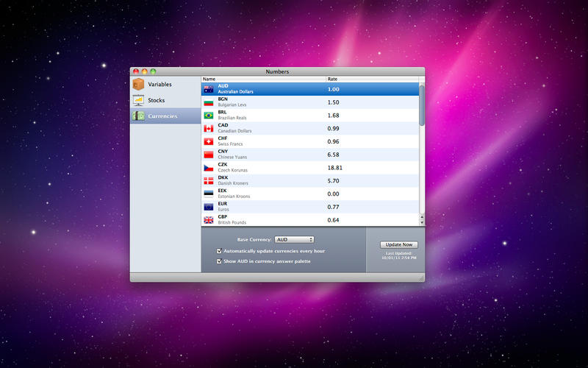Click the 1.00 rate value
Image resolution: width=588 pixels, height=368 pixels.
(334, 89)
